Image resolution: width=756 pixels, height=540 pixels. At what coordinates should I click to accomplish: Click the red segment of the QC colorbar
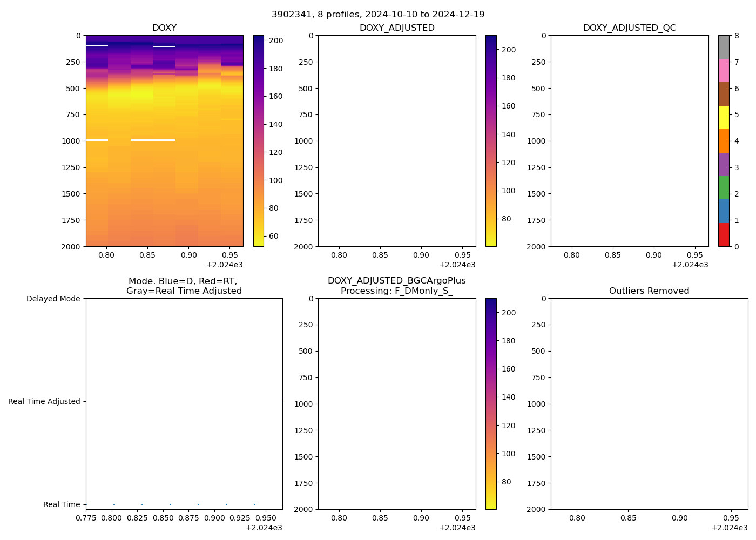point(724,235)
